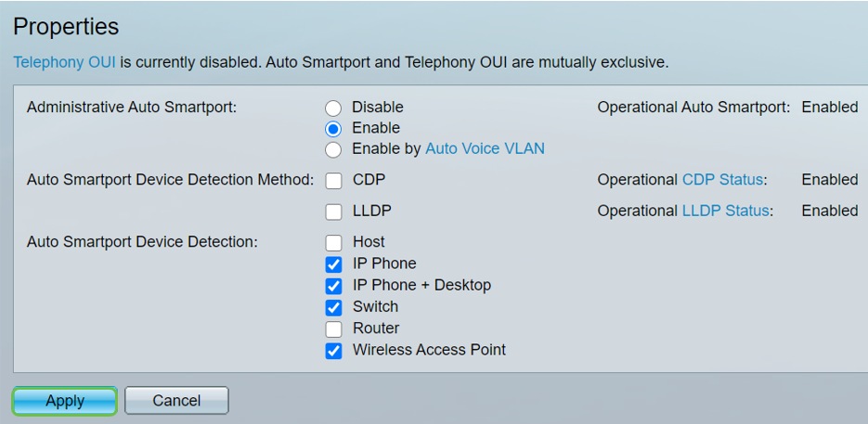Select the Disable radio button
This screenshot has height=424, width=868.
(333, 108)
